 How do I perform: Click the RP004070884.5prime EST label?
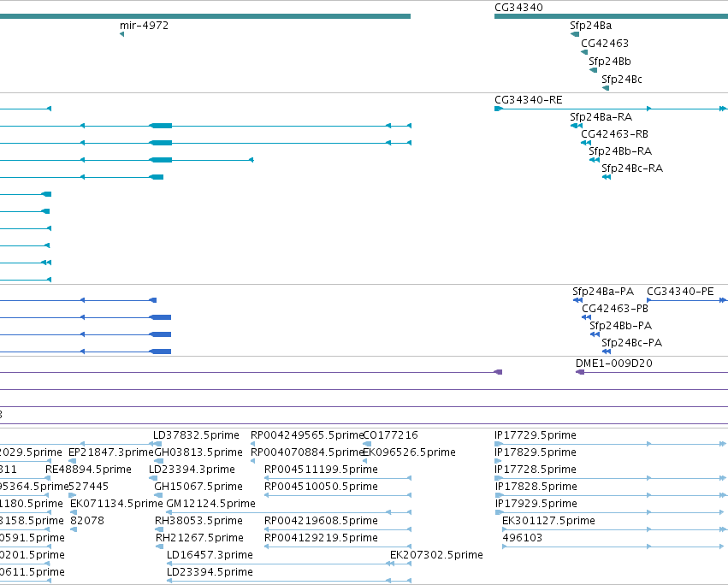(x=306, y=452)
